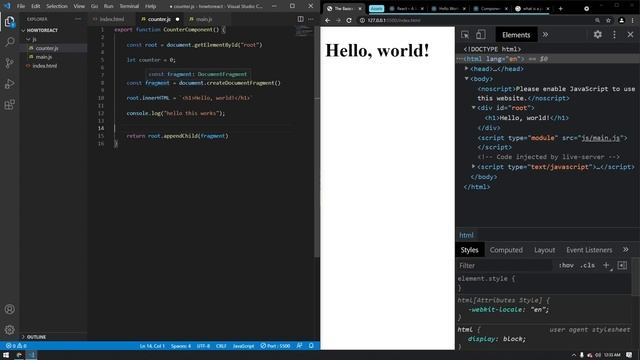This screenshot has width=640, height=360.
Task: Click the JavaScript language mode indicator
Action: 243,346
